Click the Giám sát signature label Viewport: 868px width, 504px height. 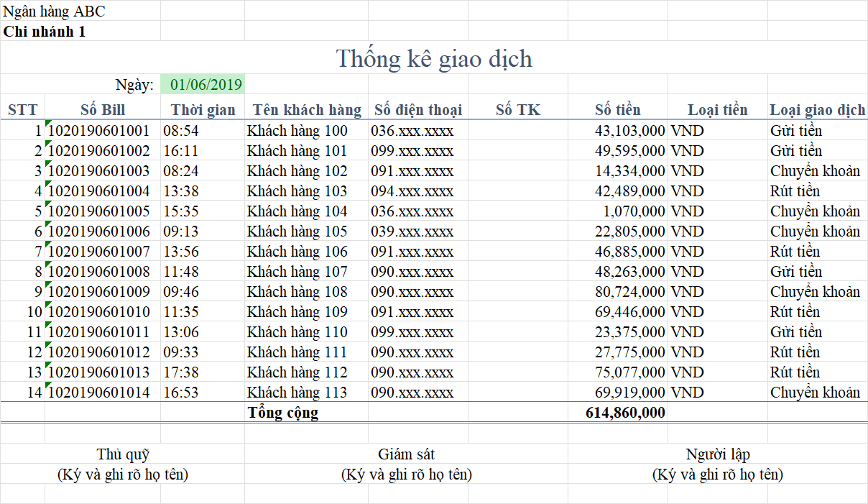(407, 454)
